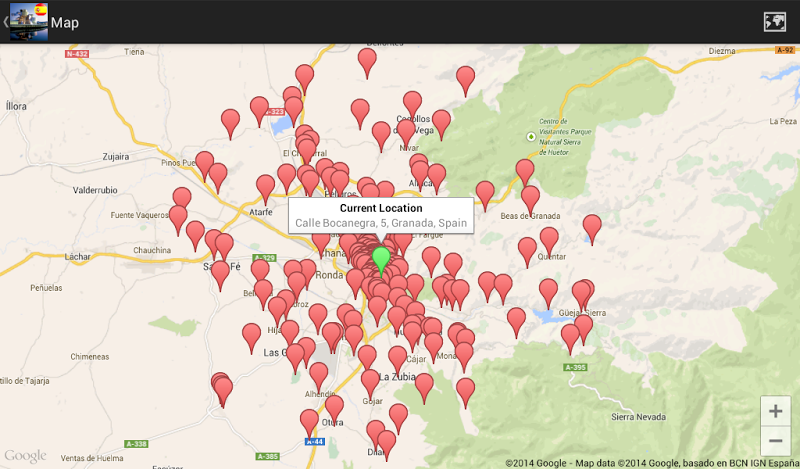Select the red pin at far right near Quéntar reservoir

[x=592, y=229]
